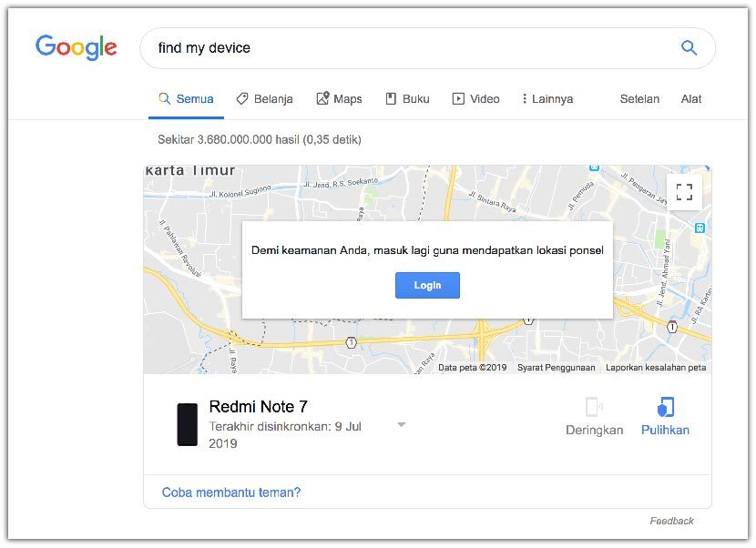The image size is (756, 548).
Task: Click the Deringkan ring phone icon
Action: point(594,407)
